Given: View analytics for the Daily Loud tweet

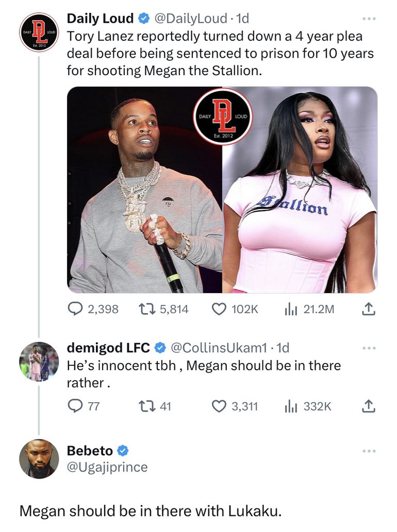Looking at the screenshot, I should pyautogui.click(x=292, y=309).
